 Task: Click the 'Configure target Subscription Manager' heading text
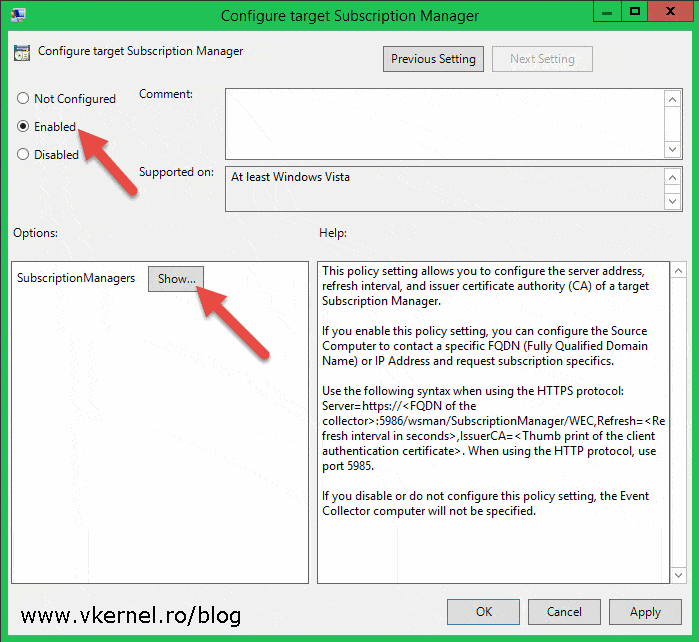coord(140,51)
